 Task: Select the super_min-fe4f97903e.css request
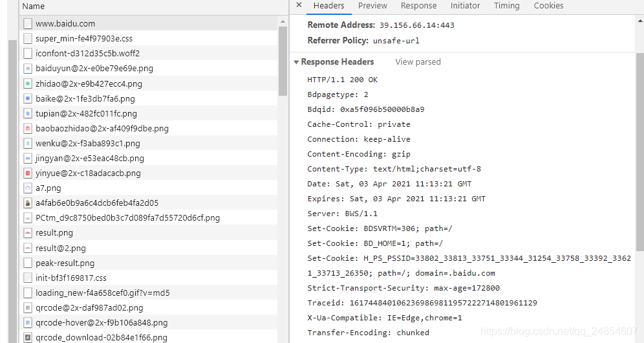[148, 39]
